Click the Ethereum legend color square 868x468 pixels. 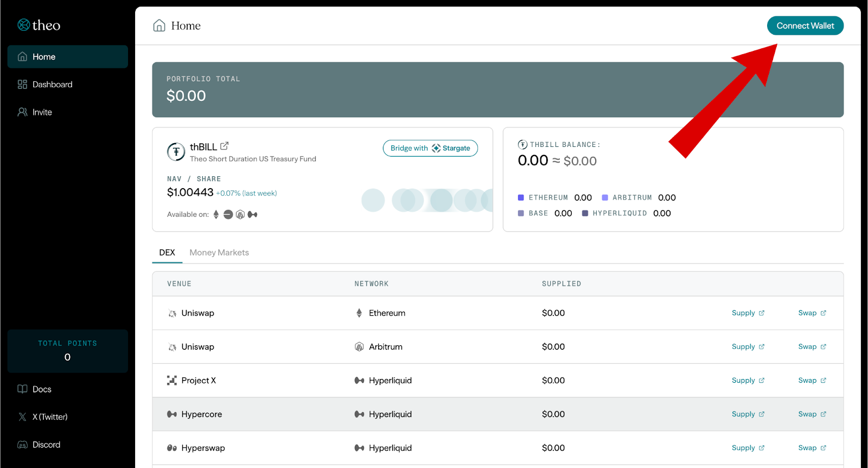[x=521, y=198]
